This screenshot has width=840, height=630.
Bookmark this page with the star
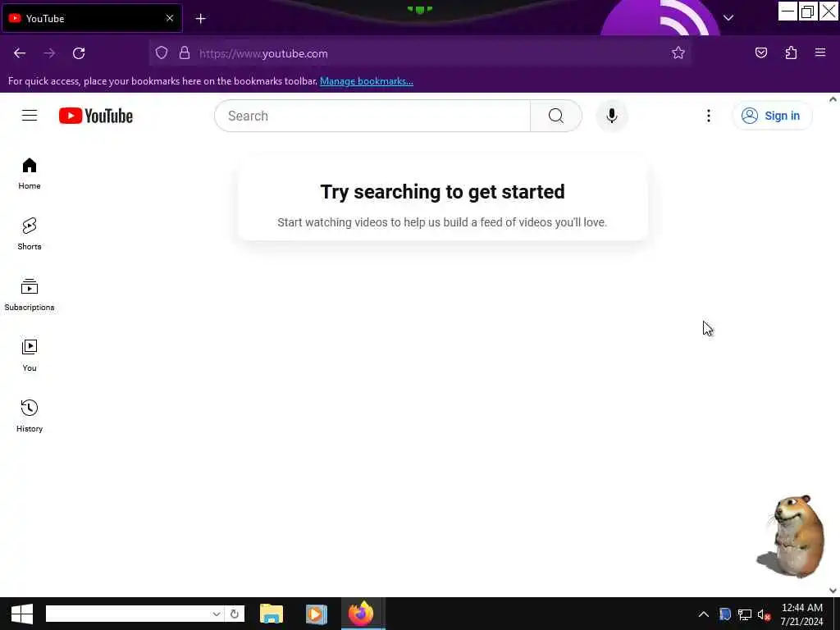[x=678, y=53]
